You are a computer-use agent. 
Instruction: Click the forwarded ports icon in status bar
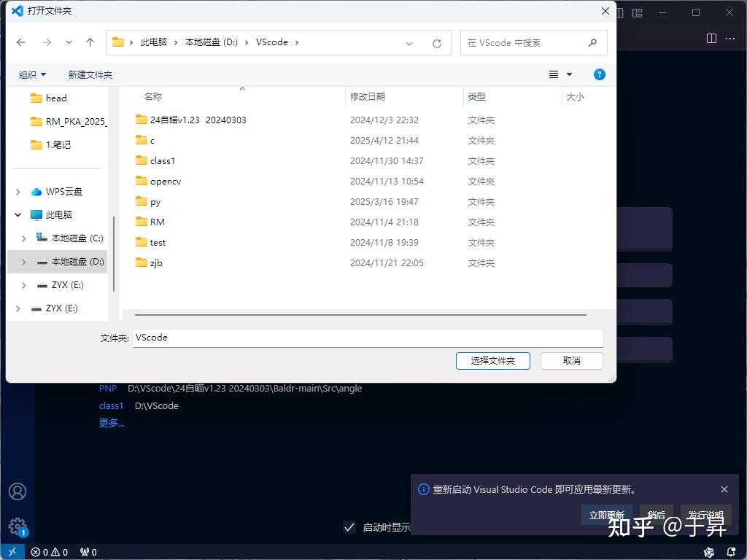coord(87,552)
